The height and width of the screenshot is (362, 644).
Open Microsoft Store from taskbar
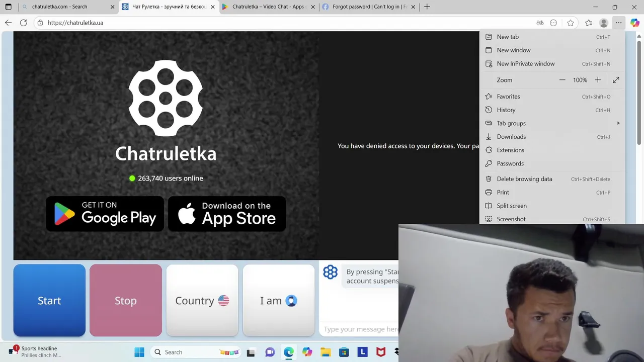click(344, 352)
